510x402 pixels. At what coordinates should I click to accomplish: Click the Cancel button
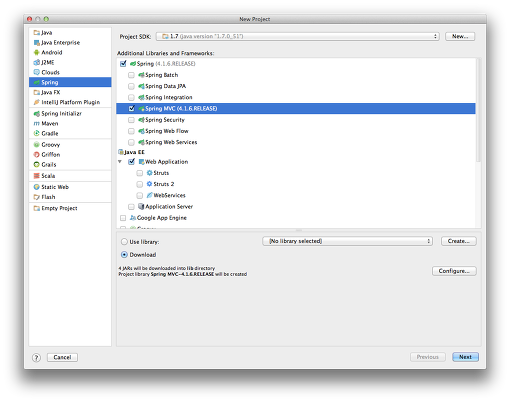[x=62, y=357]
